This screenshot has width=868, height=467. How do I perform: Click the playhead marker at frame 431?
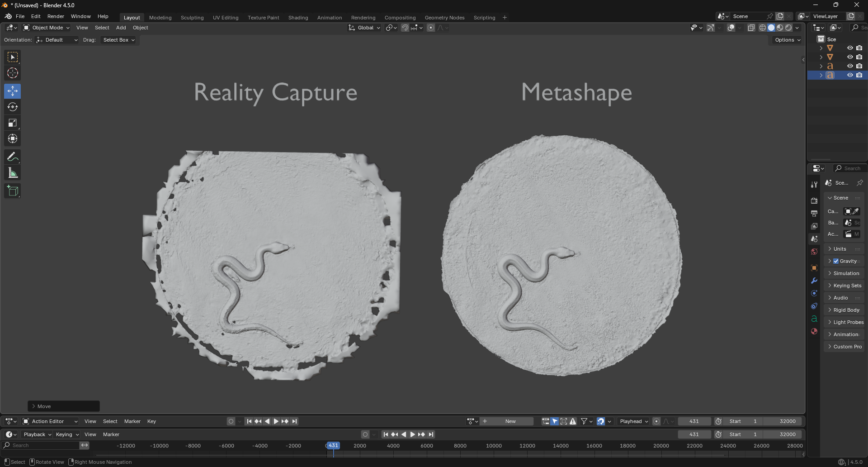coord(333,446)
